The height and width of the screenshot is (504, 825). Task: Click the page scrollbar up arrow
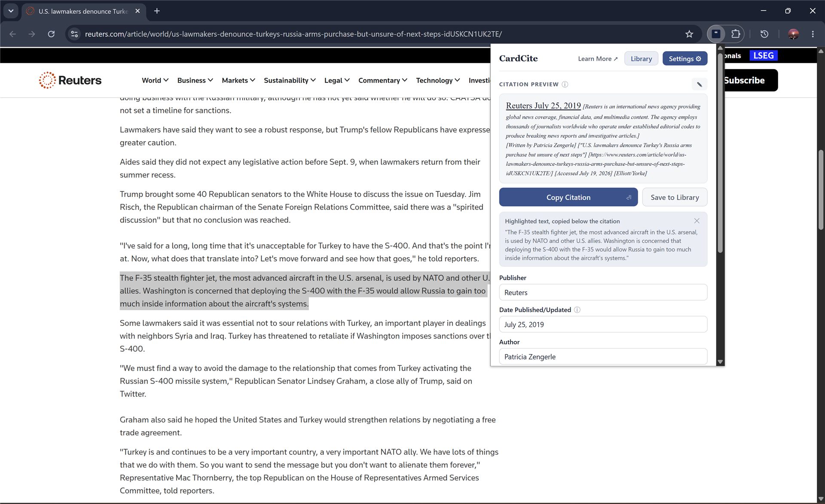point(821,51)
